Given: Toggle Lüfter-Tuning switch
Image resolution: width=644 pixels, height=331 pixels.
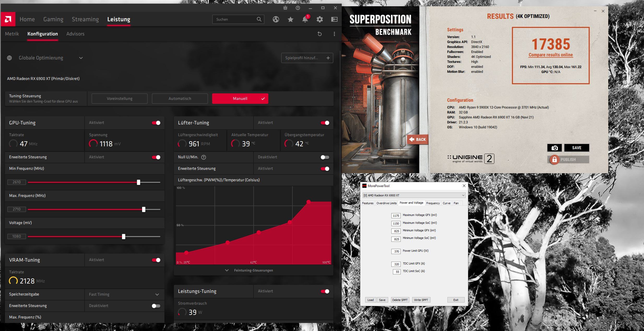Looking at the screenshot, I should coord(325,123).
